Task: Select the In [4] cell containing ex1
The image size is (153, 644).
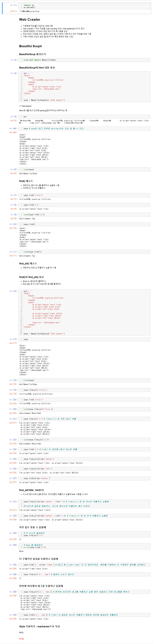Action: (x=84, y=117)
